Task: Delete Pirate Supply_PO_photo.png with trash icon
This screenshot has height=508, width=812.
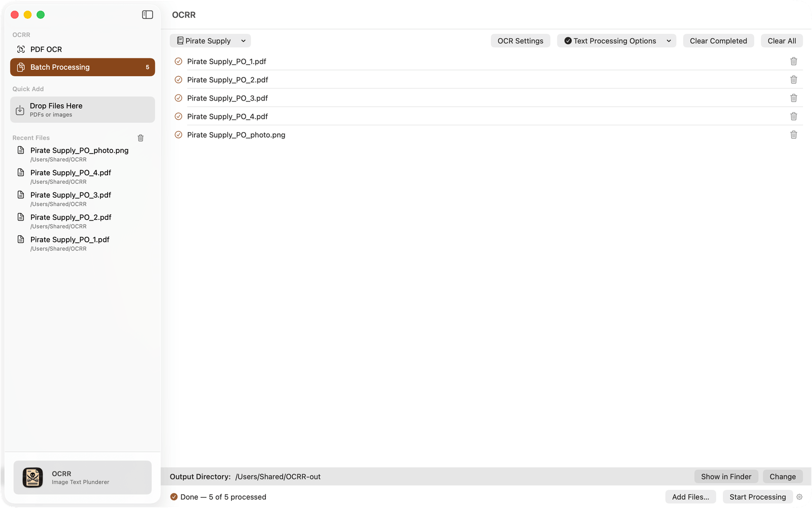Action: pyautogui.click(x=794, y=135)
